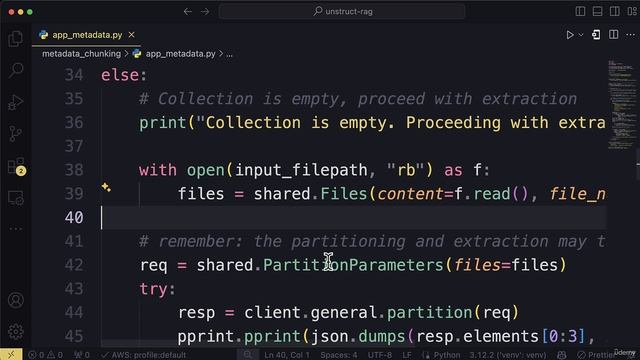640x360 pixels.
Task: Click line number 45 in gutter
Action: pyautogui.click(x=74, y=336)
